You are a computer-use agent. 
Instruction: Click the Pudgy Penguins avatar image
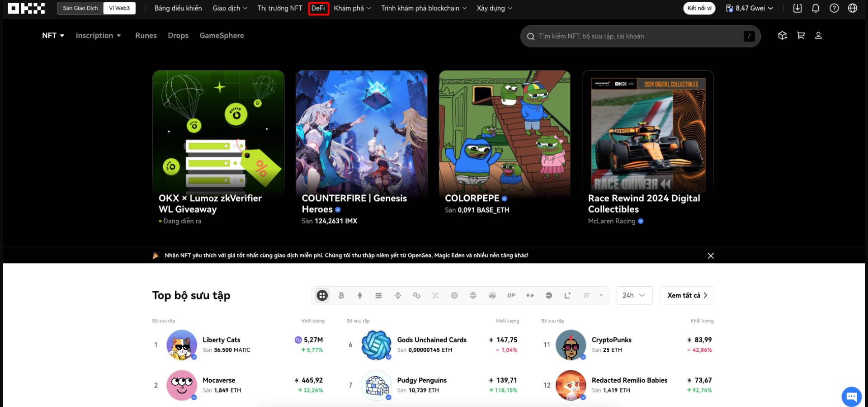[x=376, y=385]
